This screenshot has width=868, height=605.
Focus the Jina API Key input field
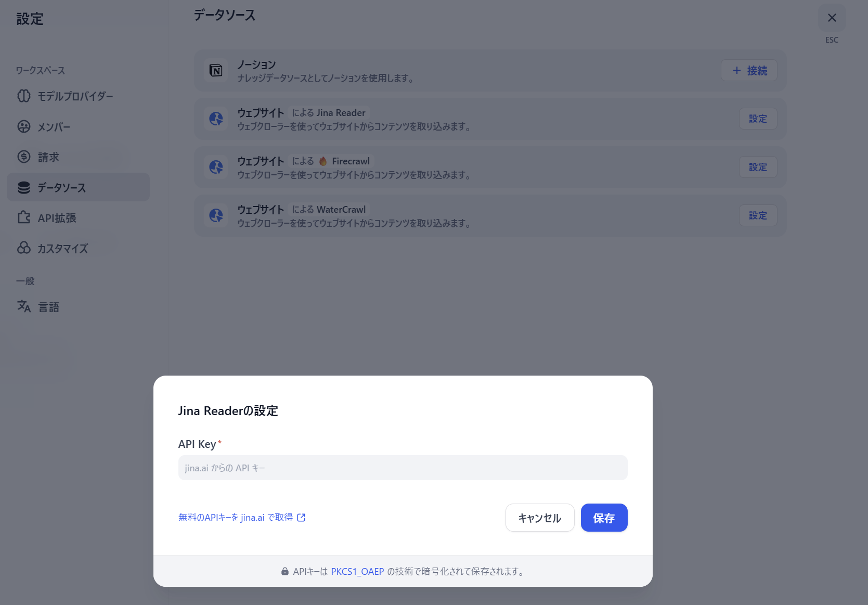403,468
